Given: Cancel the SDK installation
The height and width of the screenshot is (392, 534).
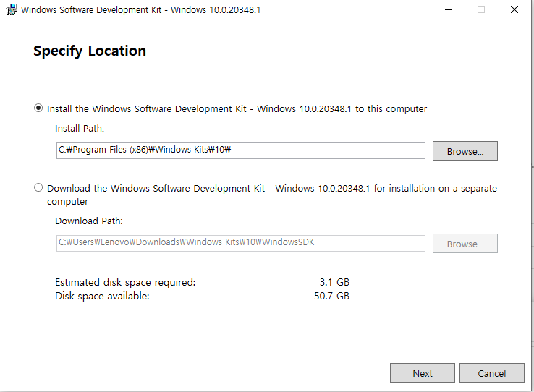Looking at the screenshot, I should [x=492, y=373].
